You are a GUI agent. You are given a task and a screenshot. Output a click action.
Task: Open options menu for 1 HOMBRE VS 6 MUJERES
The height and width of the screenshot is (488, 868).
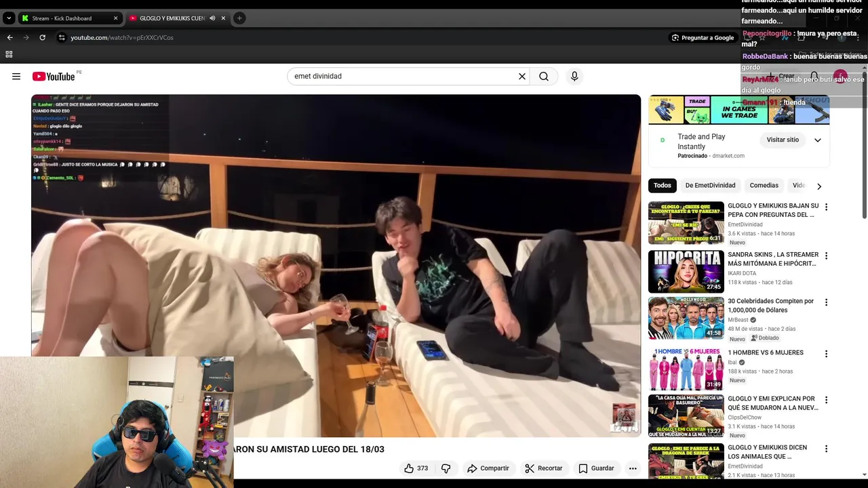826,354
